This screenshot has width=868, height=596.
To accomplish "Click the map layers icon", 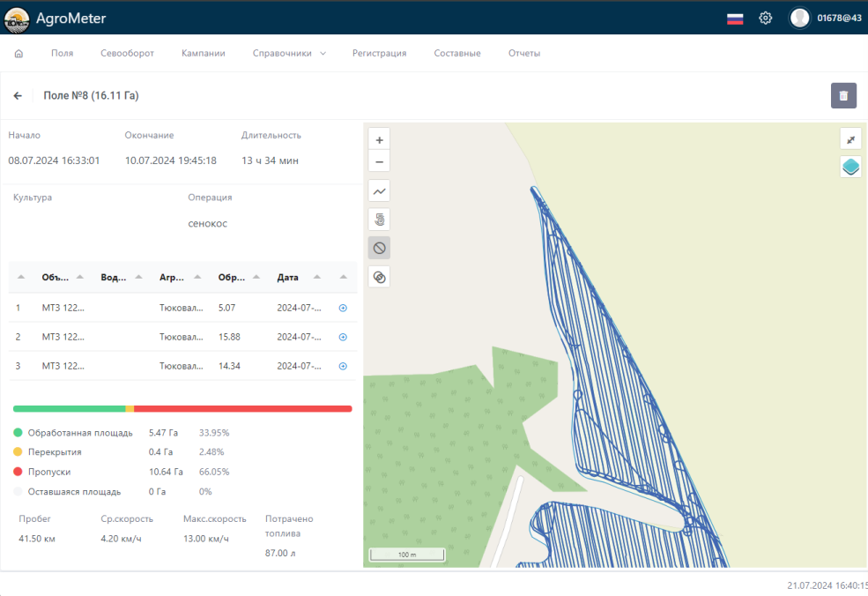I will click(850, 167).
